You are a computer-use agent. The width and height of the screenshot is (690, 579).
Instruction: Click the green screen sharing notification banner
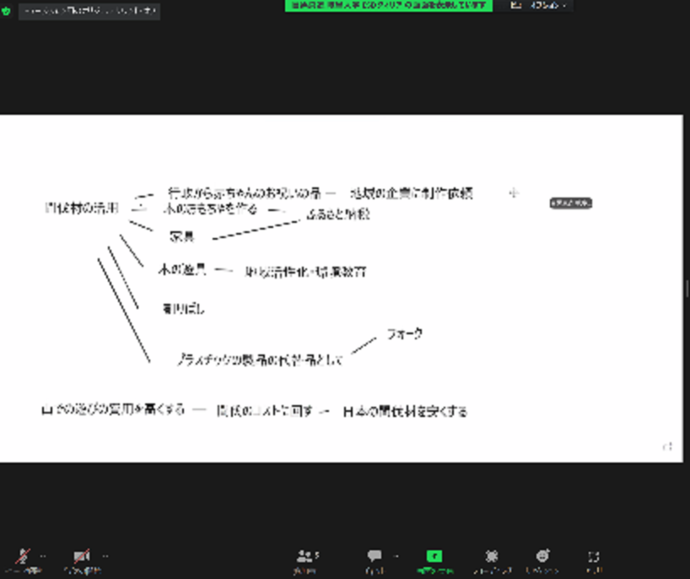pyautogui.click(x=388, y=5)
